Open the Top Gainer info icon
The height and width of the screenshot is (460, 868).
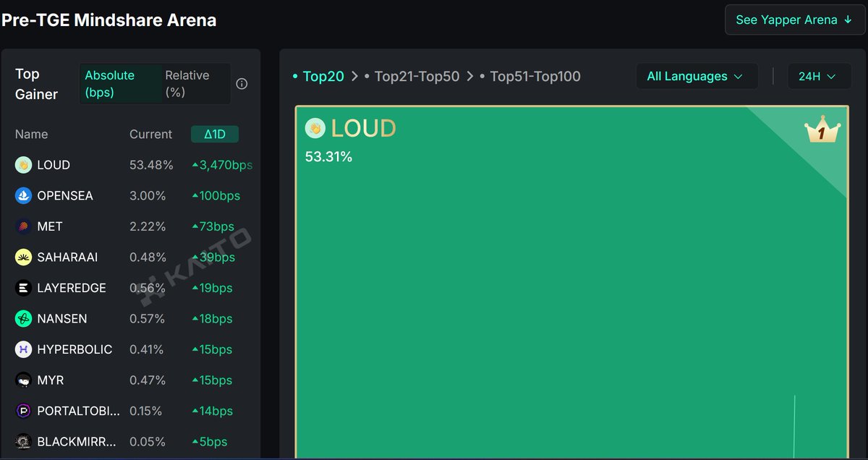pos(242,84)
